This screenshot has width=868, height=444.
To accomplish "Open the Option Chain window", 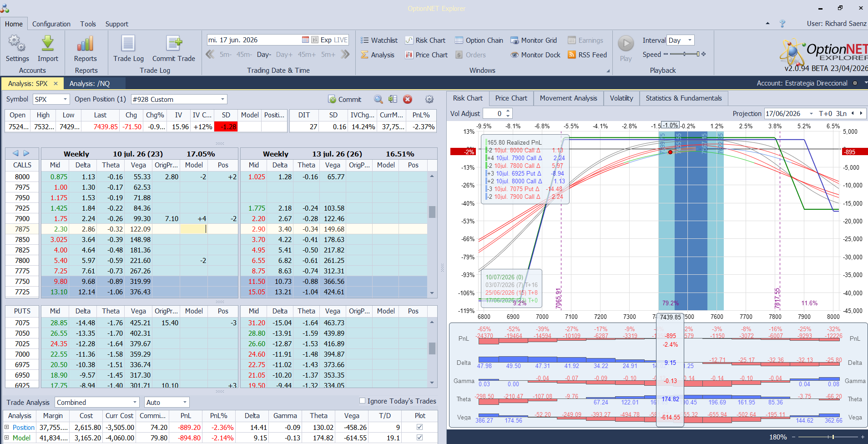I will click(479, 40).
